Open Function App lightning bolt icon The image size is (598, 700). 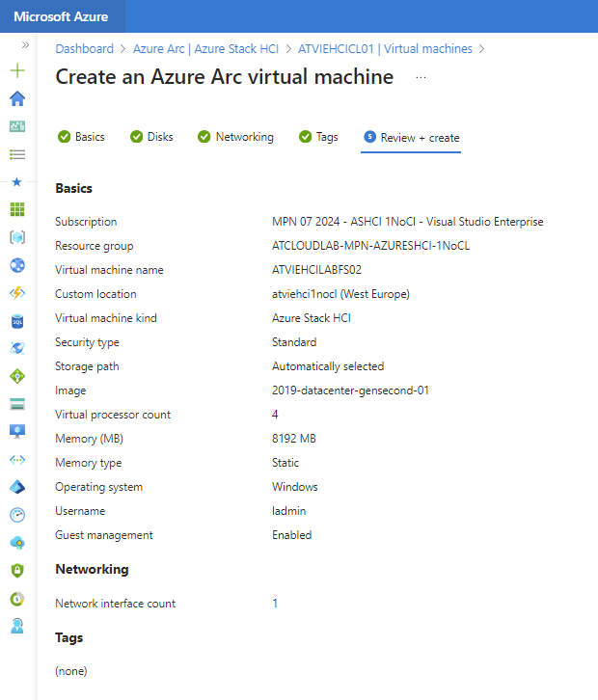pos(17,293)
